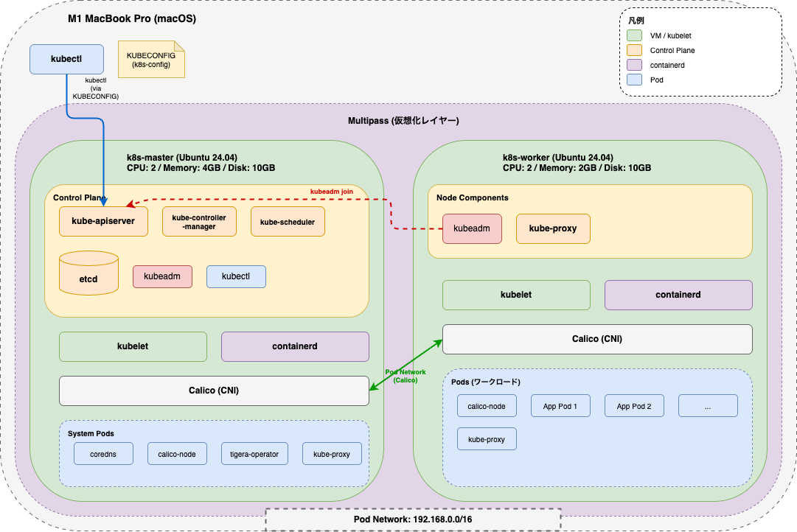The height and width of the screenshot is (532, 797).
Task: Select the App Pod 2 box
Action: [634, 406]
